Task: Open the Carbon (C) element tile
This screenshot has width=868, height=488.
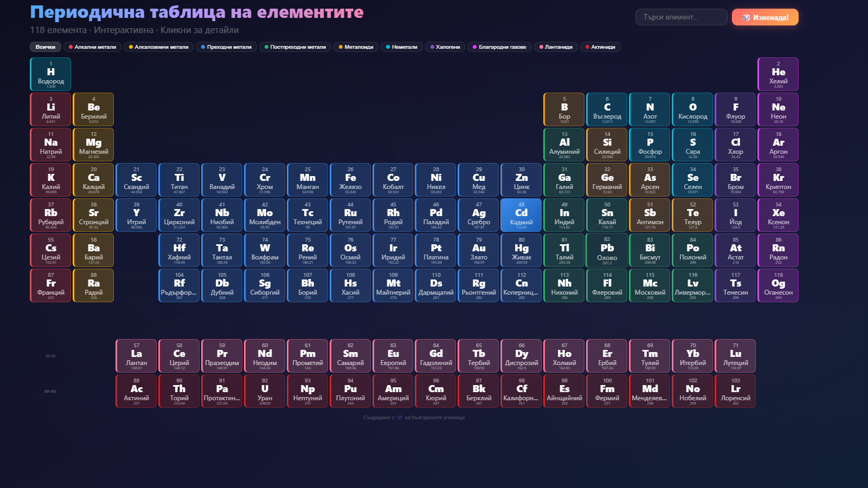Action: click(x=607, y=109)
